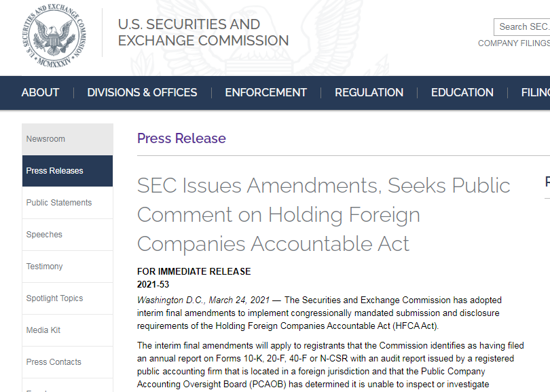The width and height of the screenshot is (550, 392).
Task: Click the Press Release page heading
Action: 181,138
